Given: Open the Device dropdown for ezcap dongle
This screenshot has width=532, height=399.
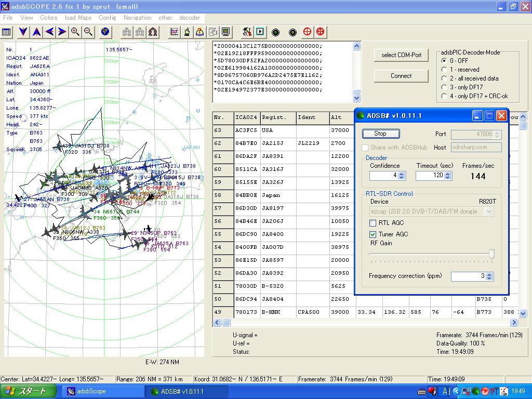Looking at the screenshot, I should (x=488, y=211).
